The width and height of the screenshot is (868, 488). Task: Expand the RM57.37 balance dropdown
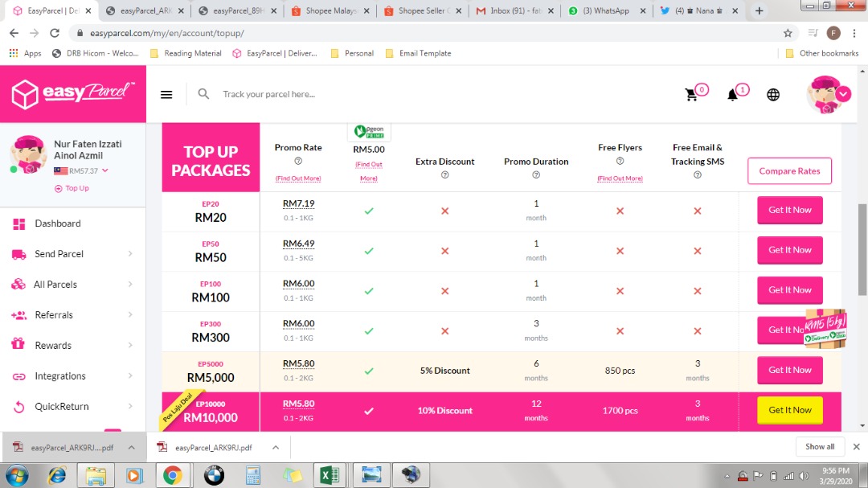pyautogui.click(x=105, y=170)
